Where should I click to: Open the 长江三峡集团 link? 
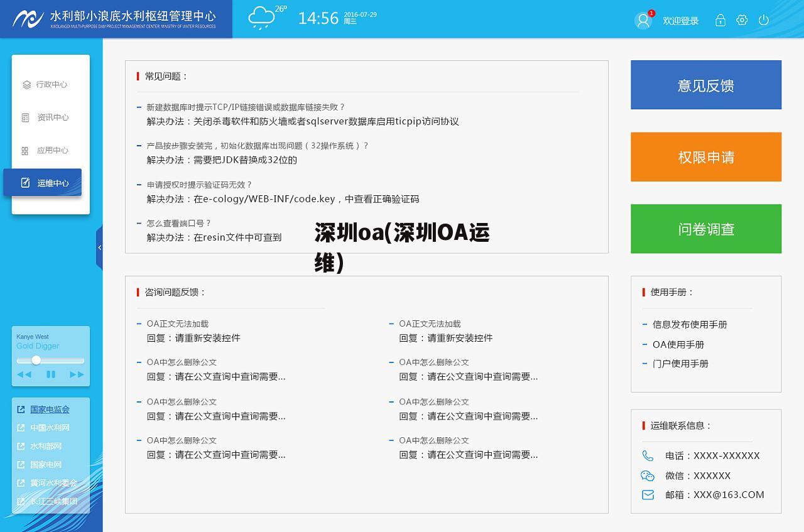54,501
